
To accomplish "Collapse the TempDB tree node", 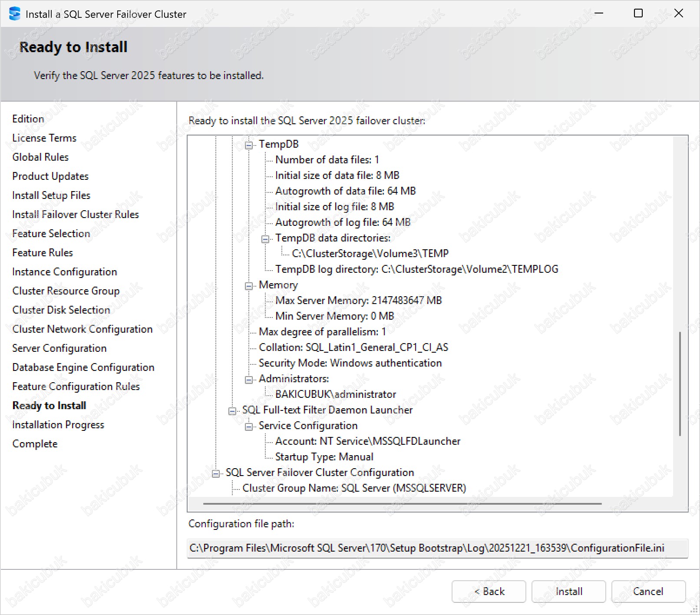I will (249, 145).
